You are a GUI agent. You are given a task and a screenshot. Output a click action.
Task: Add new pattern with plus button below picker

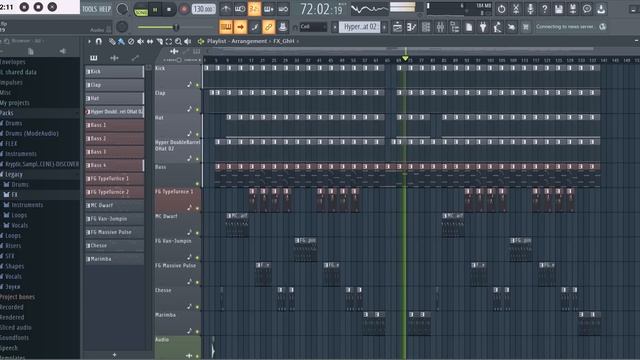pos(114,355)
